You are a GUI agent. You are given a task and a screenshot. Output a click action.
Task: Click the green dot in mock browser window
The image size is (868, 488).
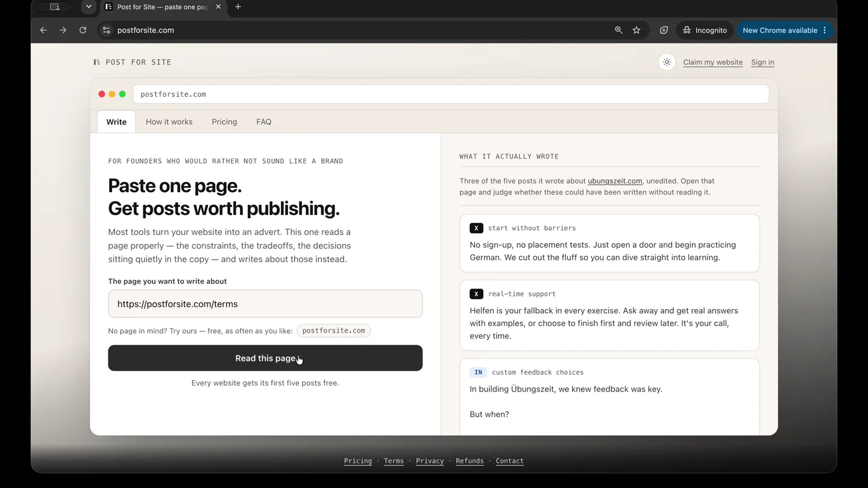pos(122,94)
